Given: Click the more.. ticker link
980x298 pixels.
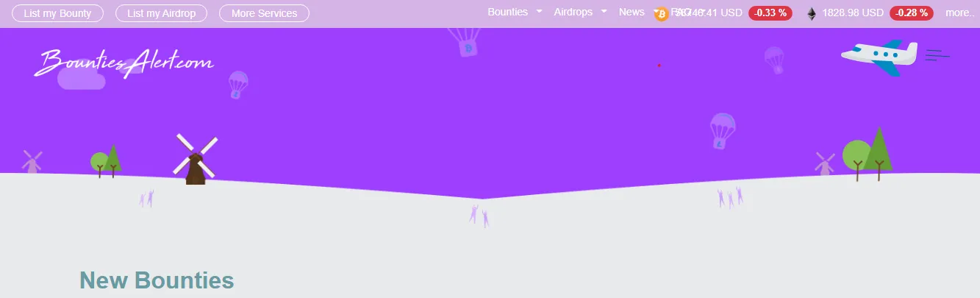Looking at the screenshot, I should click(961, 13).
